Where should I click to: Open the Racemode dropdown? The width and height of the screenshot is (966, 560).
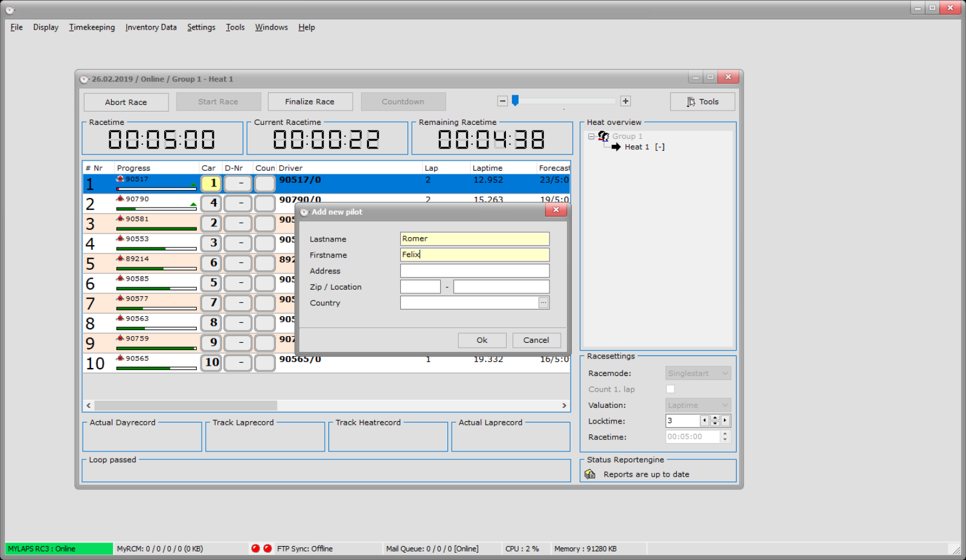click(698, 374)
